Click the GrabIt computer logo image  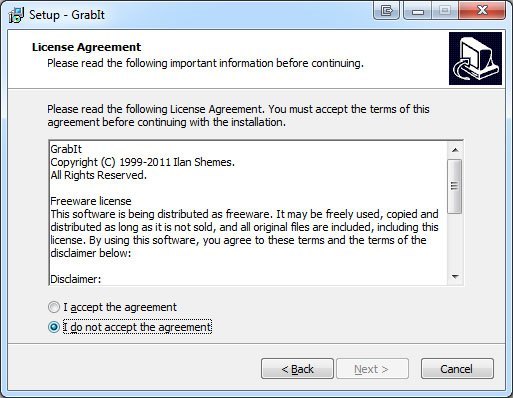tap(475, 59)
